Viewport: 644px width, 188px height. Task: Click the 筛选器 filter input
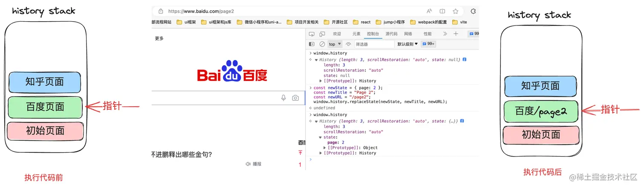[375, 44]
